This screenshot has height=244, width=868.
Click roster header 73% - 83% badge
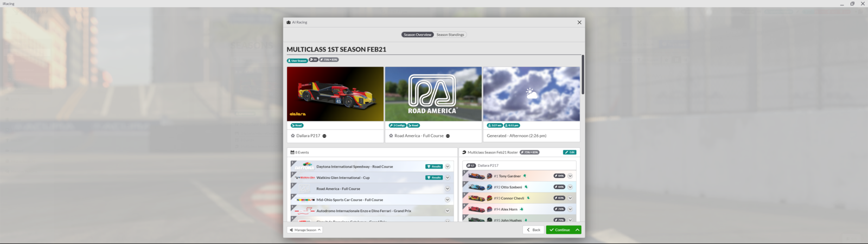coord(529,152)
